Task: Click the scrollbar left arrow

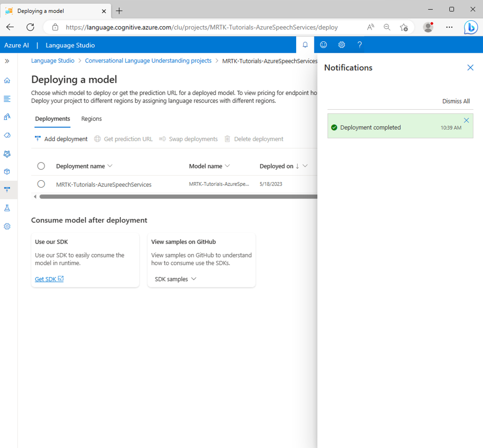Action: click(35, 196)
